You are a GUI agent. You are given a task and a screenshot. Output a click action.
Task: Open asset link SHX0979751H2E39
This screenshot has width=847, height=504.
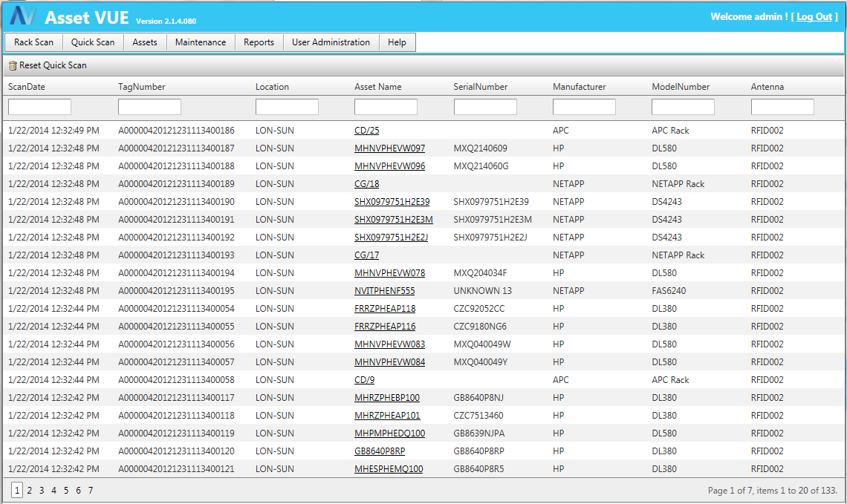pyautogui.click(x=392, y=202)
